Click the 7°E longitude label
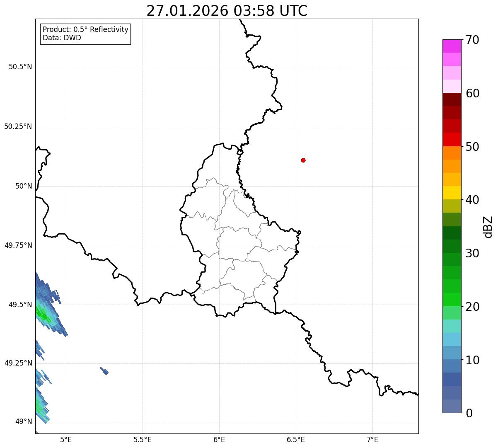The image size is (498, 448). tap(372, 440)
